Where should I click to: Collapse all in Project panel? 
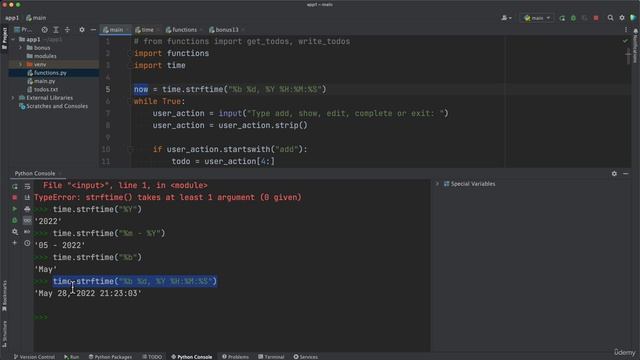(x=67, y=30)
